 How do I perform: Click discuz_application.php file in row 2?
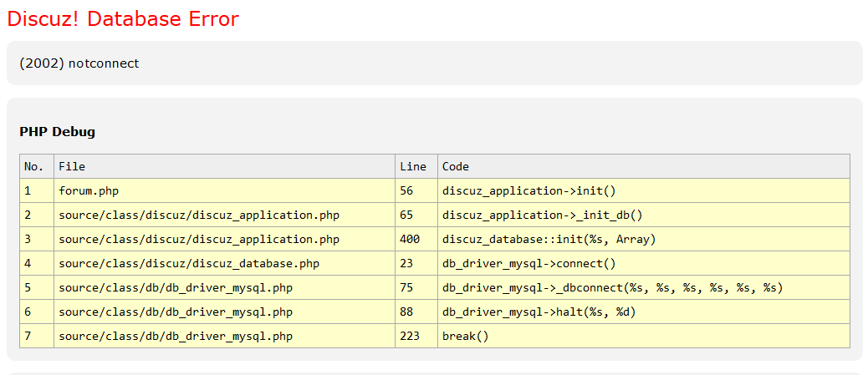(x=224, y=215)
